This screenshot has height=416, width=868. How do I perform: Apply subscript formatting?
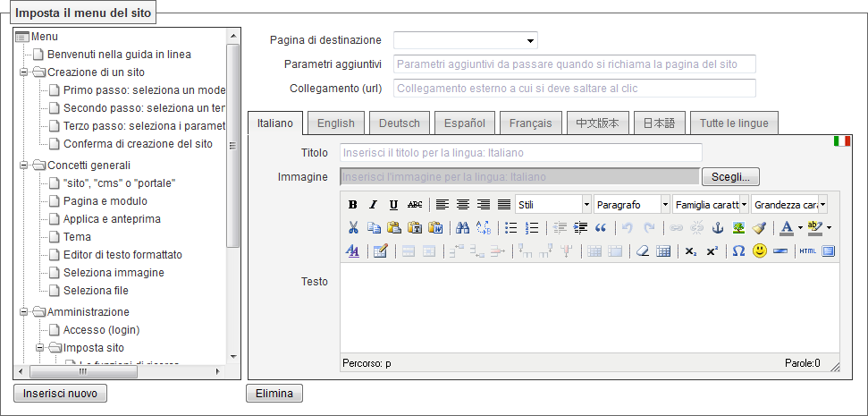tap(690, 250)
